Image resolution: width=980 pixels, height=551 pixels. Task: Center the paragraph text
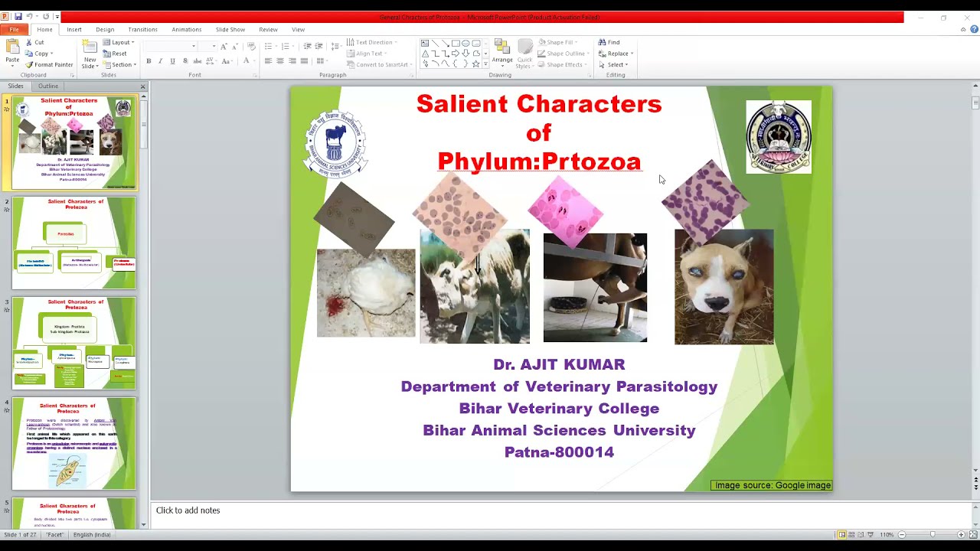[x=280, y=61]
